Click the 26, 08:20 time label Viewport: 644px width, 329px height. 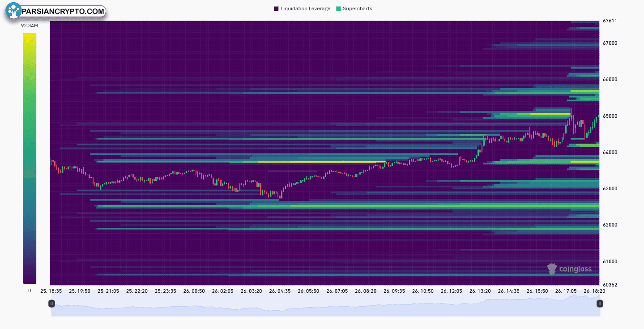click(366, 291)
